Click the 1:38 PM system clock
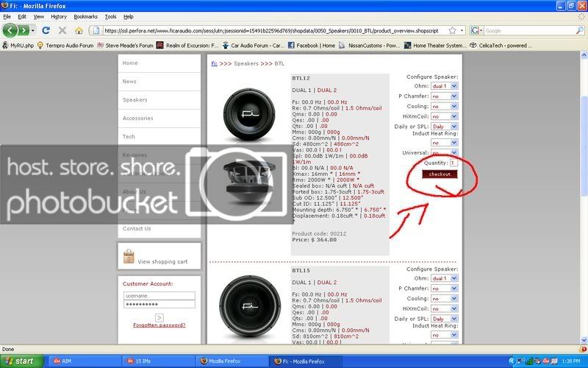588x368 pixels. (572, 361)
